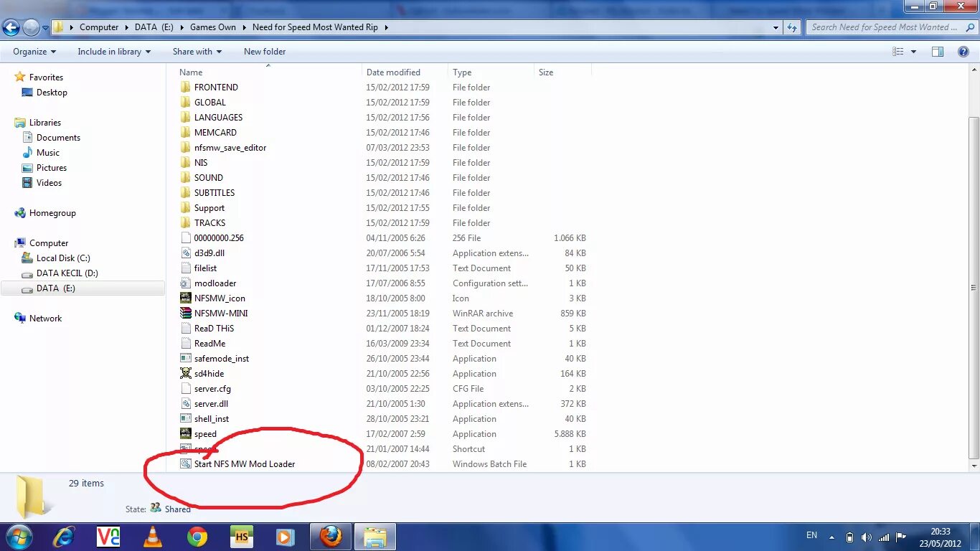Select the ReaD THiS text document
980x551 pixels.
click(x=214, y=329)
